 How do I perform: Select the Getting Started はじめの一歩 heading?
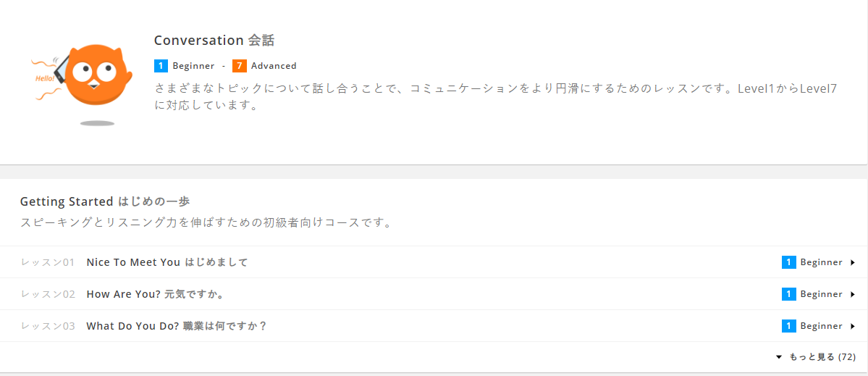104,201
